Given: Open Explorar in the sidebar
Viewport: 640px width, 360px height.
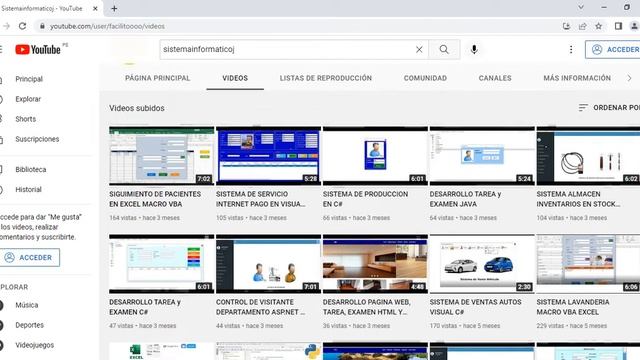Looking at the screenshot, I should coord(28,99).
